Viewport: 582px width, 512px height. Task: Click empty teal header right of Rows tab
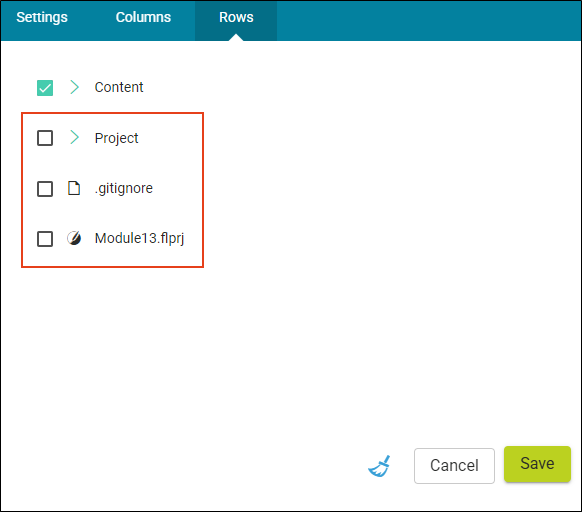point(429,21)
